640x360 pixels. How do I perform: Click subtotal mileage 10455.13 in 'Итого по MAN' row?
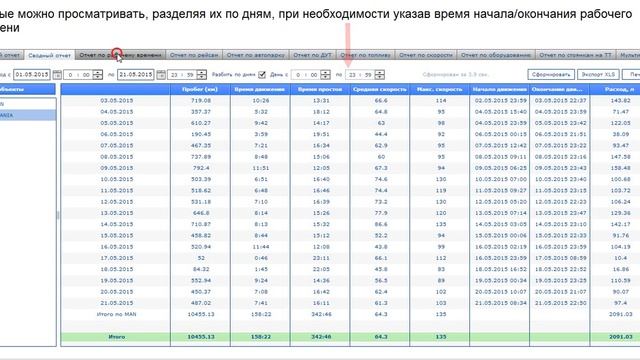pos(201,314)
